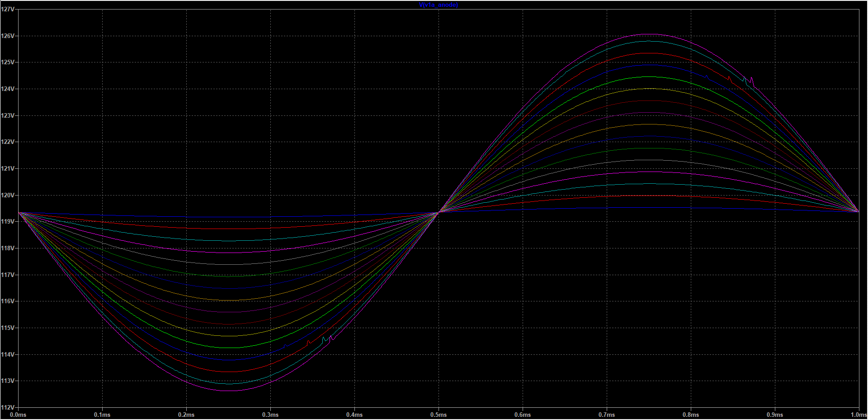Select the 114V axis tick label
The width and height of the screenshot is (868, 420).
(x=7, y=354)
